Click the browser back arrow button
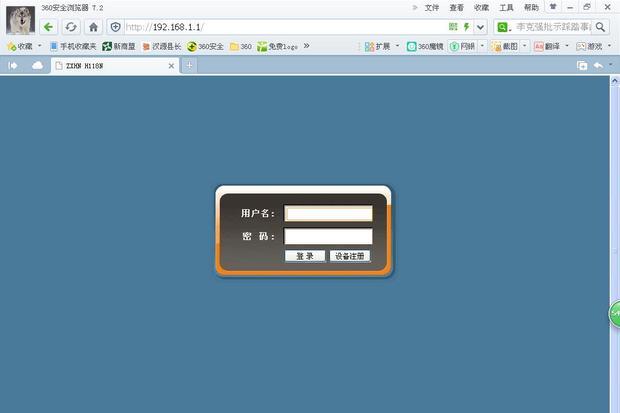 point(49,27)
